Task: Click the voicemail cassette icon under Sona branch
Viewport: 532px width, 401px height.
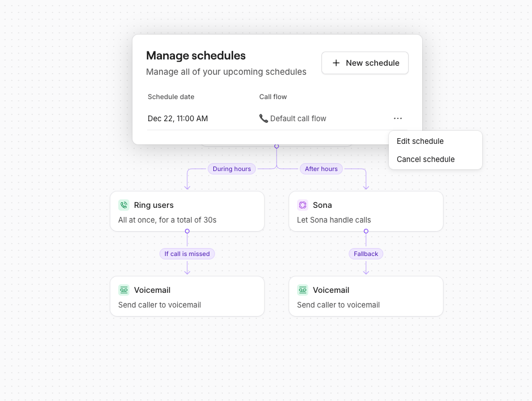Action: coord(303,289)
